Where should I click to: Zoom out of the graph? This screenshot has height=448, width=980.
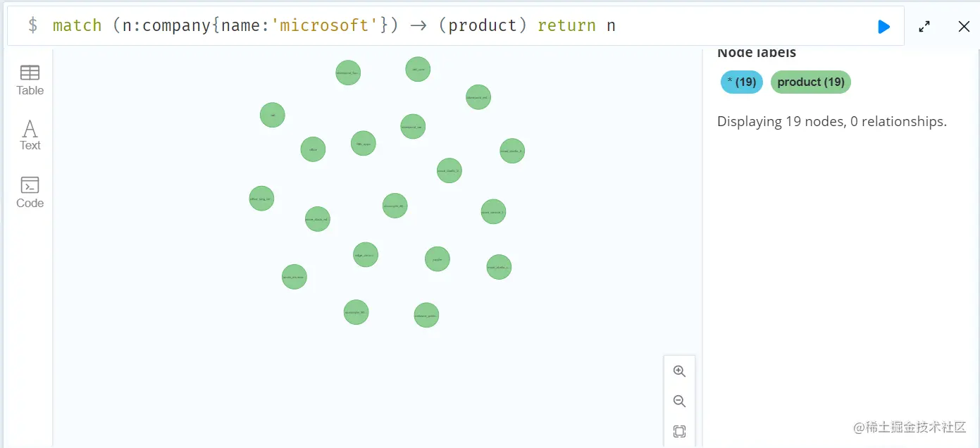click(679, 402)
